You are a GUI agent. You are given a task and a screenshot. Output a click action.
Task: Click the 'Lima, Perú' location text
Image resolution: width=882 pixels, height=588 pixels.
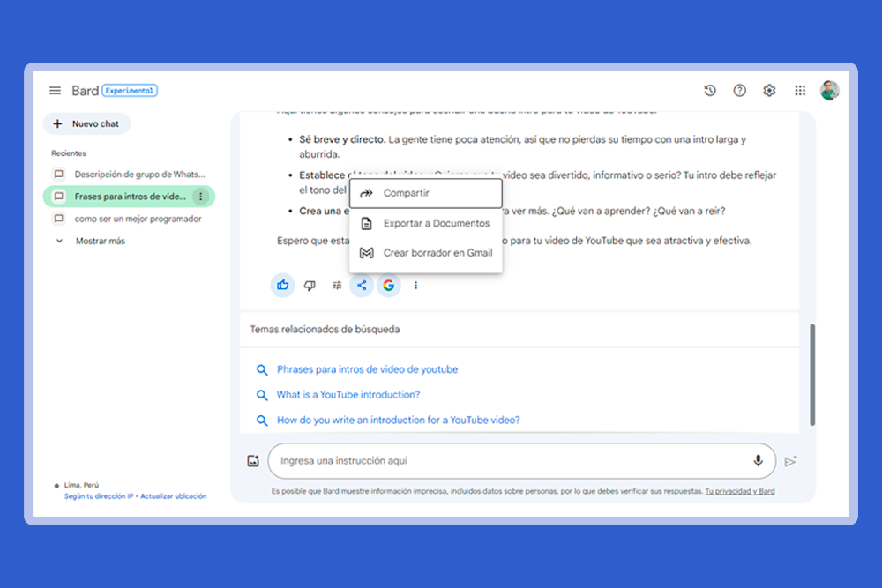point(81,485)
